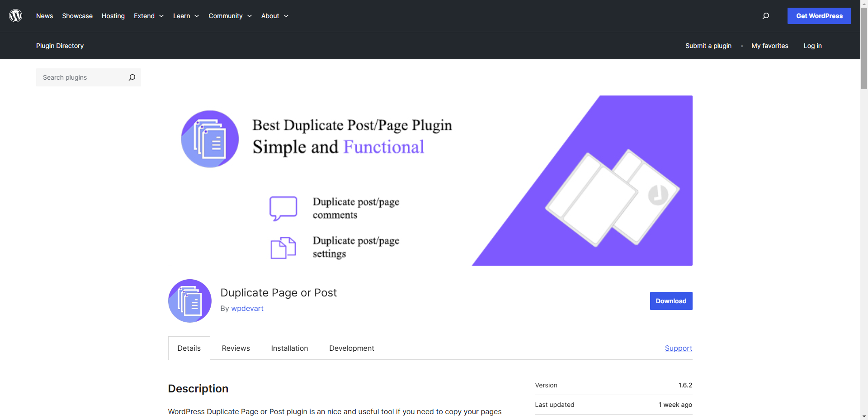Open the Installation tab
This screenshot has width=868, height=420.
pyautogui.click(x=289, y=348)
